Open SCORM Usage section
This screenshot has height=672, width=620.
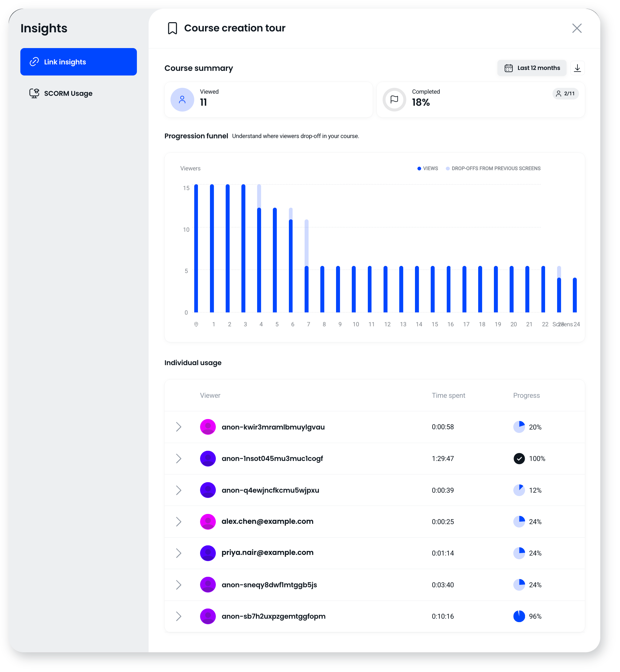(79, 93)
